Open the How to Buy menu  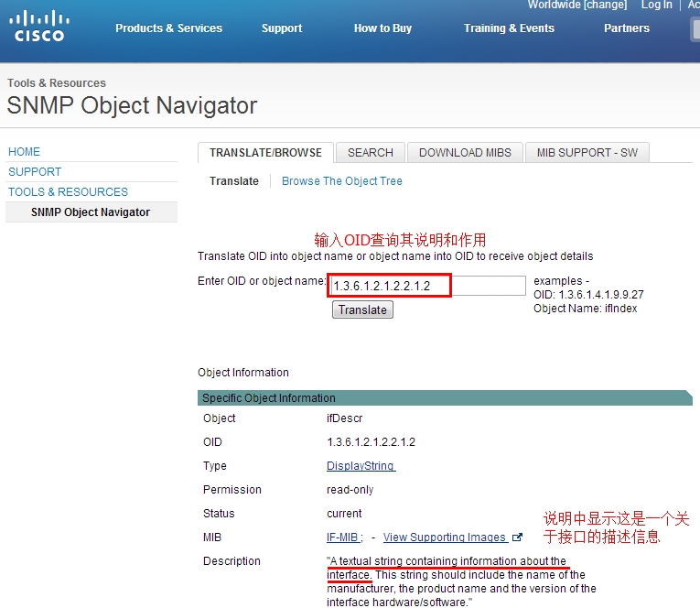(382, 28)
